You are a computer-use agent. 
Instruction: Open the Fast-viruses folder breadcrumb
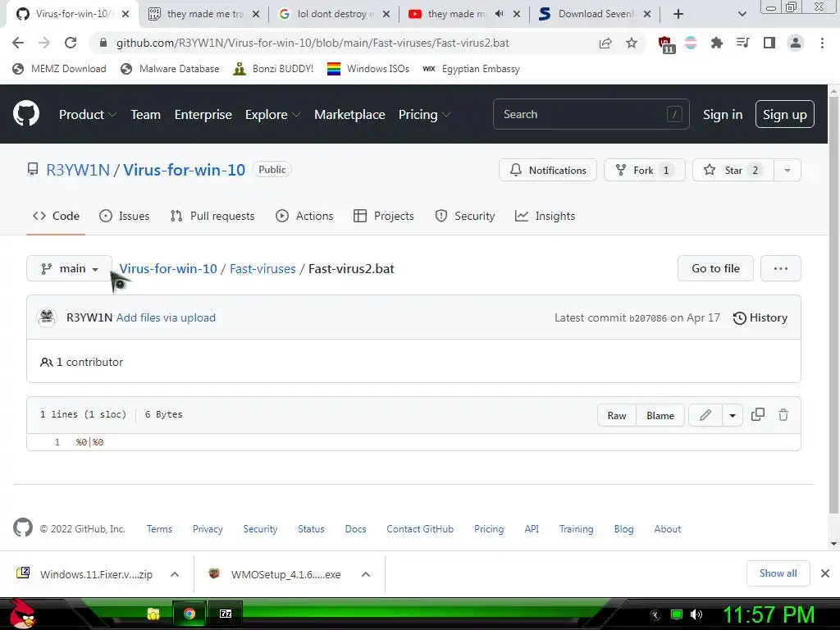click(262, 268)
